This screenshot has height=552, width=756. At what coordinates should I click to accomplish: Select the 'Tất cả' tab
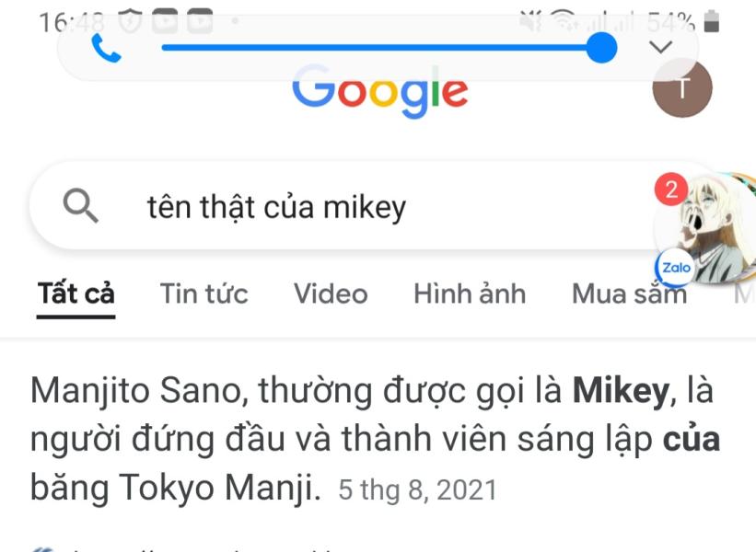pyautogui.click(x=76, y=293)
